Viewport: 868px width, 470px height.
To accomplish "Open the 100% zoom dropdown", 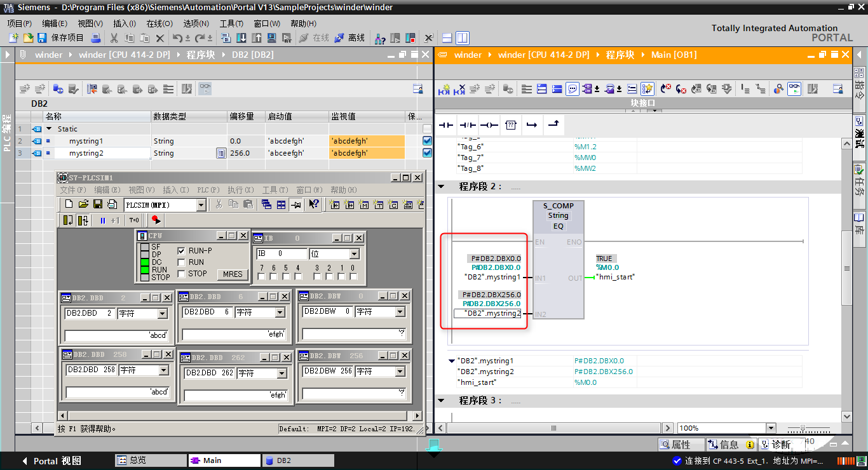I will pyautogui.click(x=771, y=428).
